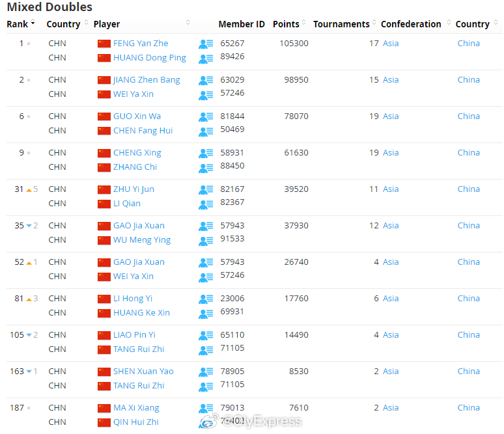Image resolution: width=504 pixels, height=434 pixels.
Task: Open profile card icon for CHEN Fang Hui
Action: pyautogui.click(x=206, y=131)
